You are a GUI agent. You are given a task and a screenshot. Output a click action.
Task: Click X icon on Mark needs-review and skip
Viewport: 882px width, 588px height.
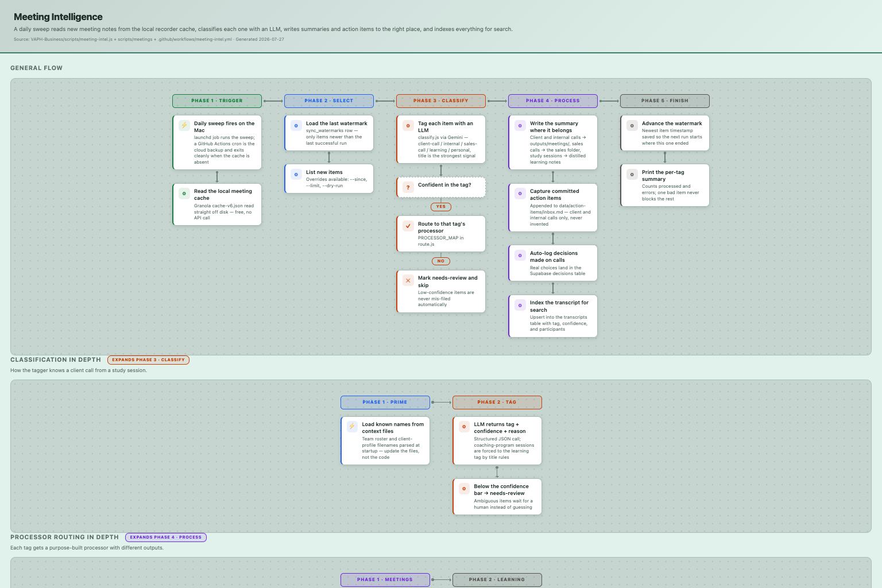pos(408,280)
